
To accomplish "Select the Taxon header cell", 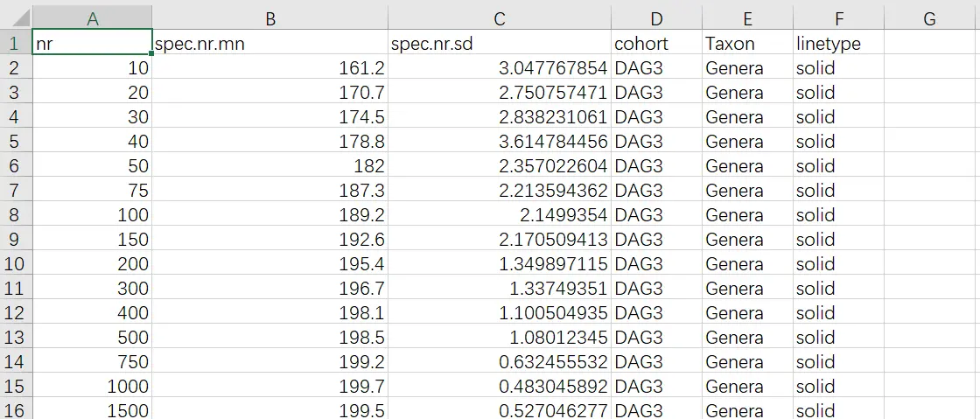I will pyautogui.click(x=747, y=43).
